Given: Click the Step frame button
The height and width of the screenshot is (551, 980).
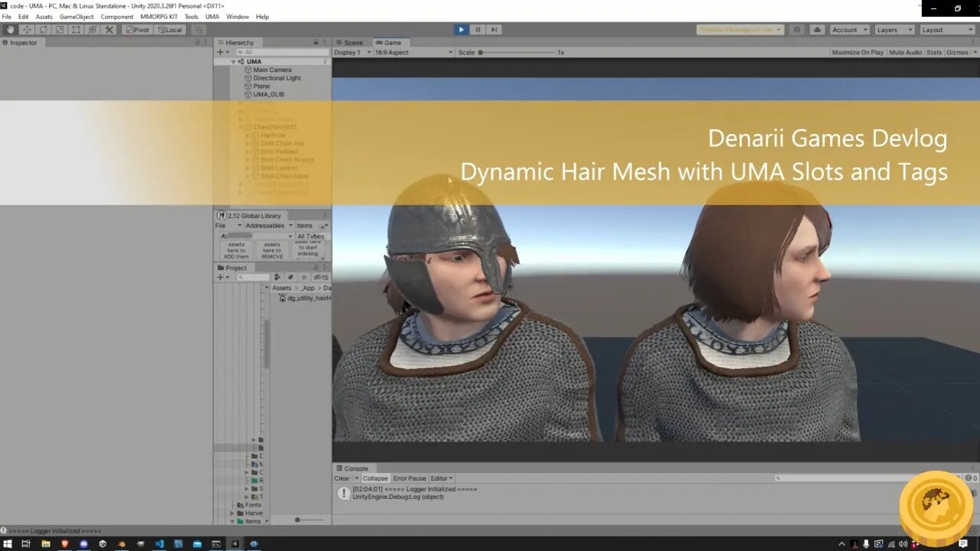Looking at the screenshot, I should pos(495,30).
